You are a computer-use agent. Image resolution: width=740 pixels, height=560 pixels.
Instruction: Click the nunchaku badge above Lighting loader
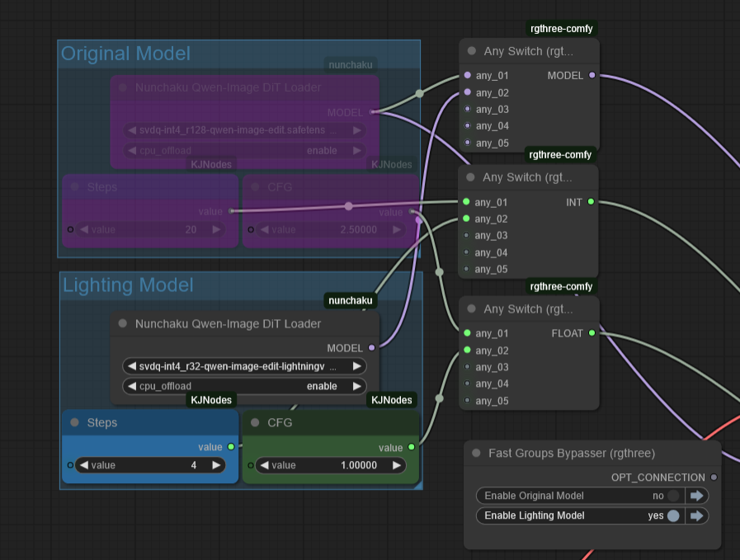[350, 300]
